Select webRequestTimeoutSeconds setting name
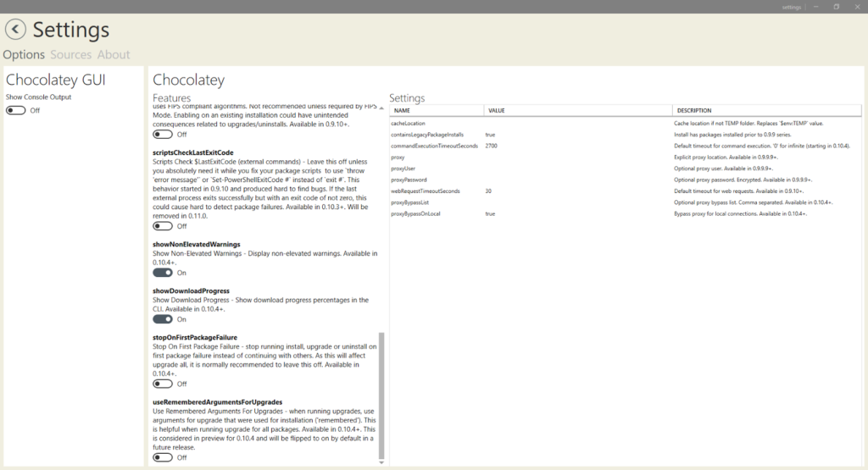Screen dimensions: 868x470 pyautogui.click(x=426, y=191)
